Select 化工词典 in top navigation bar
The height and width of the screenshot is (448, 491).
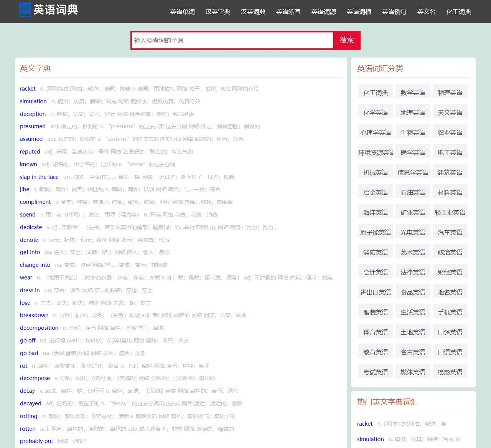click(x=458, y=12)
